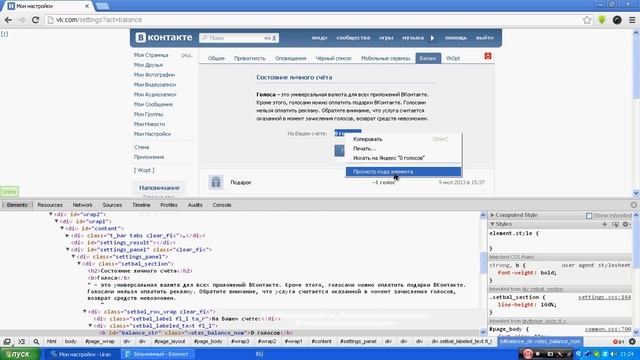
Task: Collapse the div id="content" node
Action: coord(62,228)
